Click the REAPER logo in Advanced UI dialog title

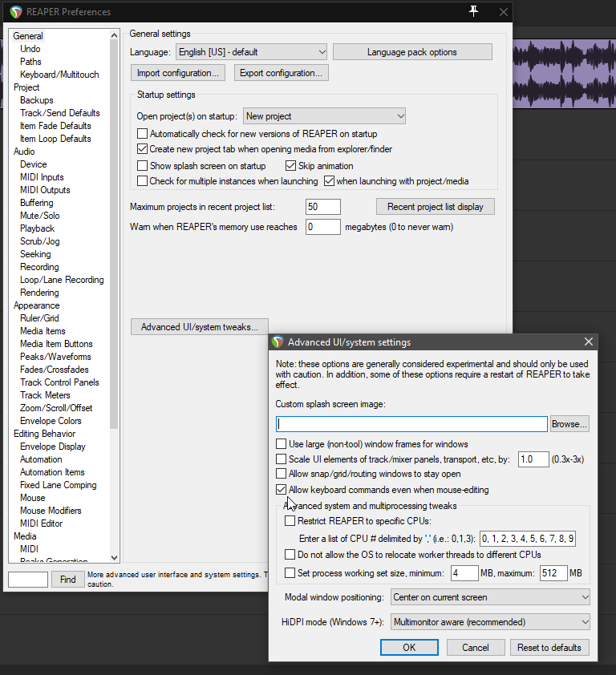(x=278, y=342)
